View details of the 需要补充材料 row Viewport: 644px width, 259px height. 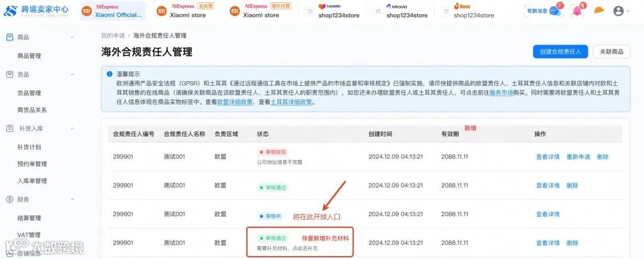(547, 243)
